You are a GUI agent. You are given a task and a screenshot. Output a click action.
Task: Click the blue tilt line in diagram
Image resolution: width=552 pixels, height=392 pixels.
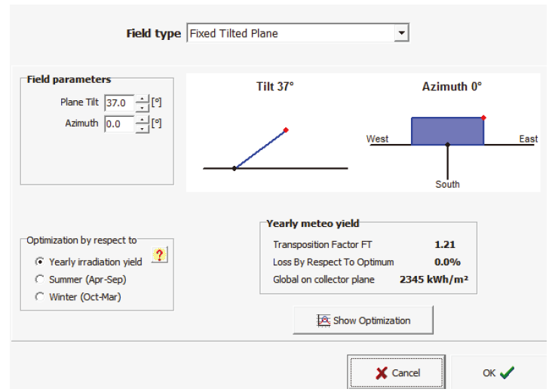[260, 149]
